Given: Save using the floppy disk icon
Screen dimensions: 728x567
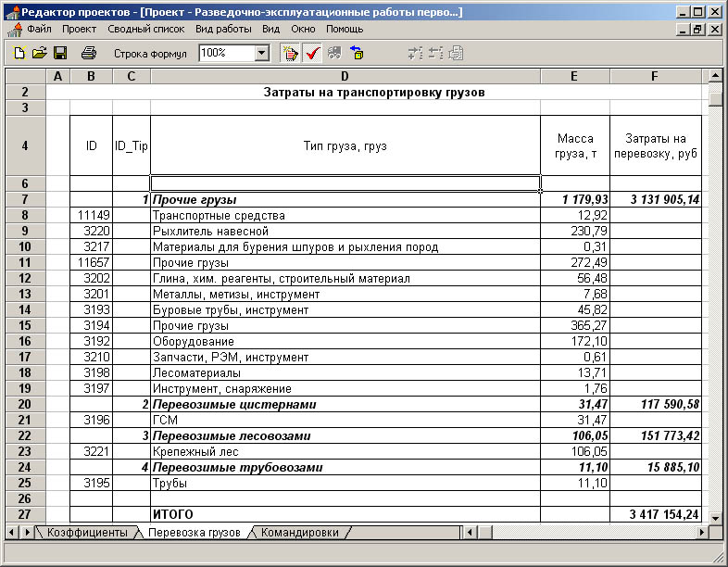Looking at the screenshot, I should point(60,53).
